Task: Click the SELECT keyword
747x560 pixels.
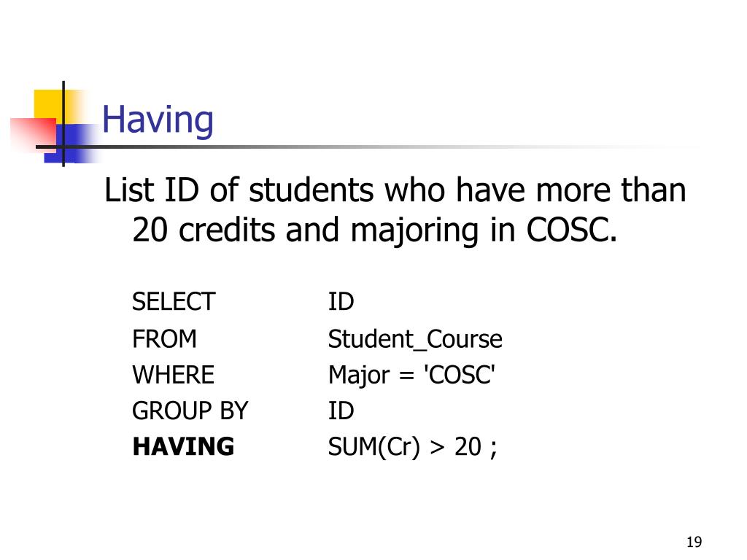Action: point(174,301)
